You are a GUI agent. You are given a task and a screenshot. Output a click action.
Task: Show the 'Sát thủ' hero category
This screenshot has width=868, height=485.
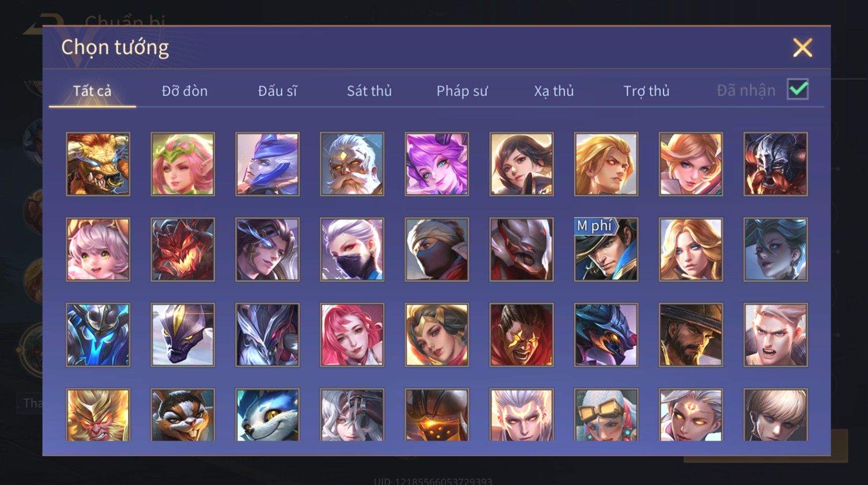tap(369, 91)
